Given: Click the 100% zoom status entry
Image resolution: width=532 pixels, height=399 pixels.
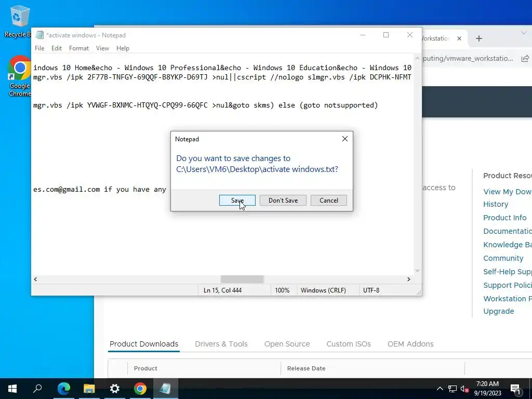Looking at the screenshot, I should click(x=282, y=290).
